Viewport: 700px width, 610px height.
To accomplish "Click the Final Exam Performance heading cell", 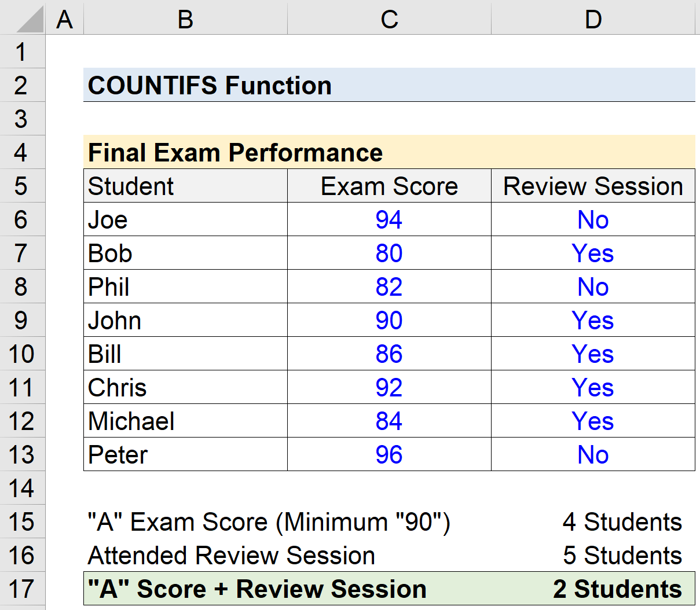I will click(389, 152).
